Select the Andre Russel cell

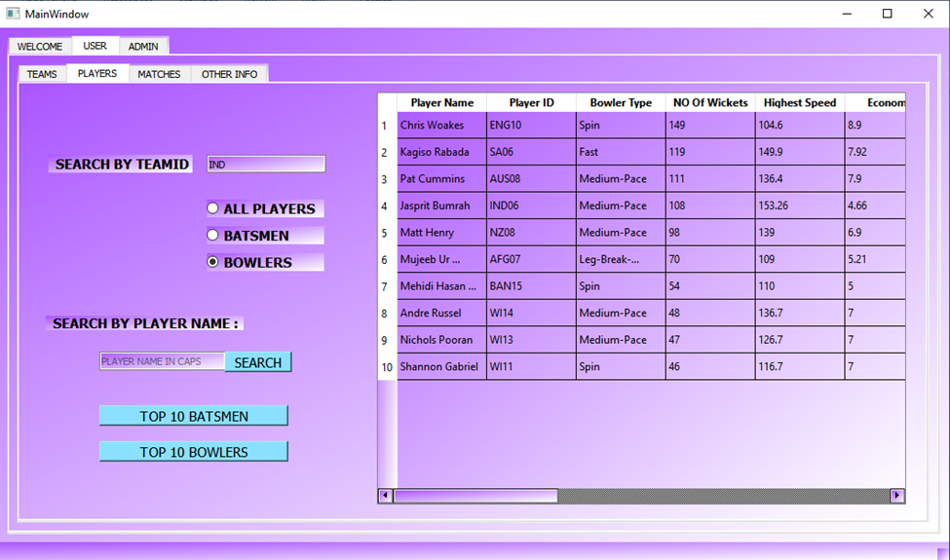pyautogui.click(x=441, y=313)
